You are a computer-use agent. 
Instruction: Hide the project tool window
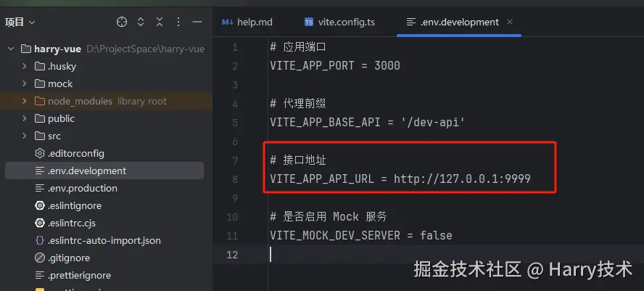coord(197,22)
